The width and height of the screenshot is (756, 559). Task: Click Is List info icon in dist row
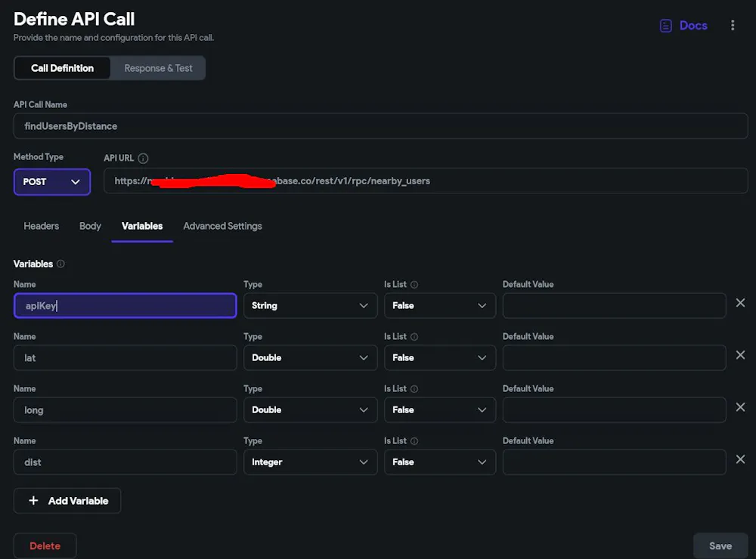click(414, 441)
